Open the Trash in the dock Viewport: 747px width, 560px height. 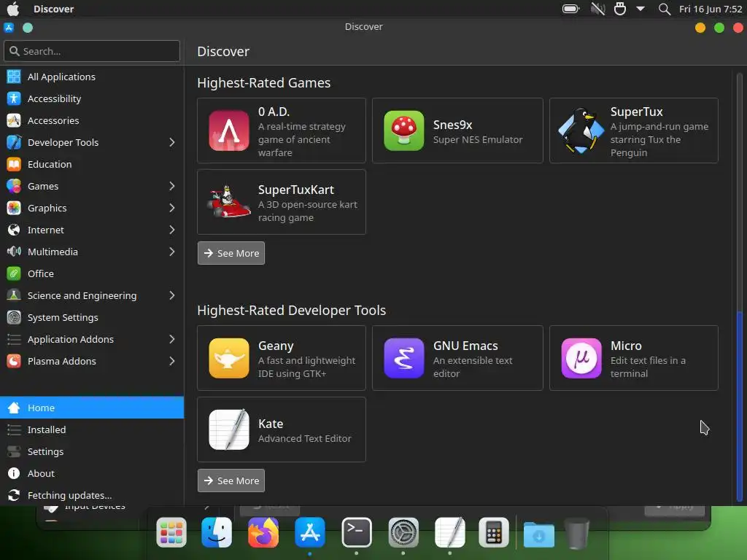[x=577, y=533]
